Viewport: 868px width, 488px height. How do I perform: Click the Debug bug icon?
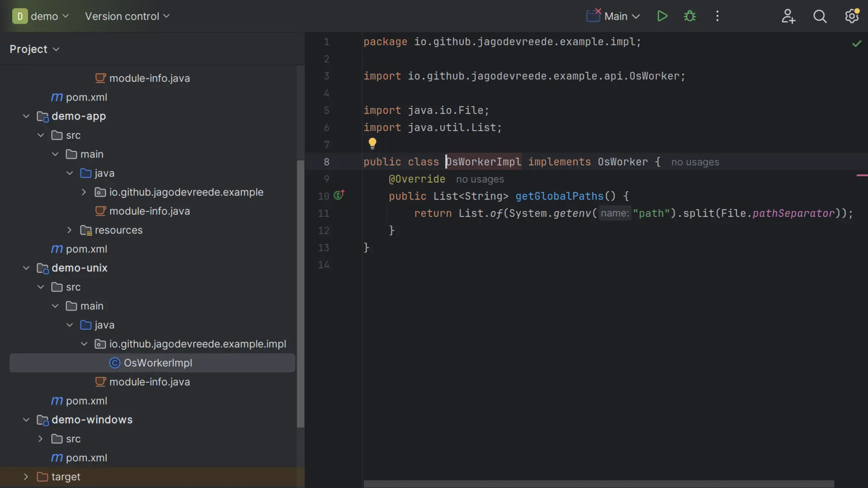pyautogui.click(x=690, y=16)
